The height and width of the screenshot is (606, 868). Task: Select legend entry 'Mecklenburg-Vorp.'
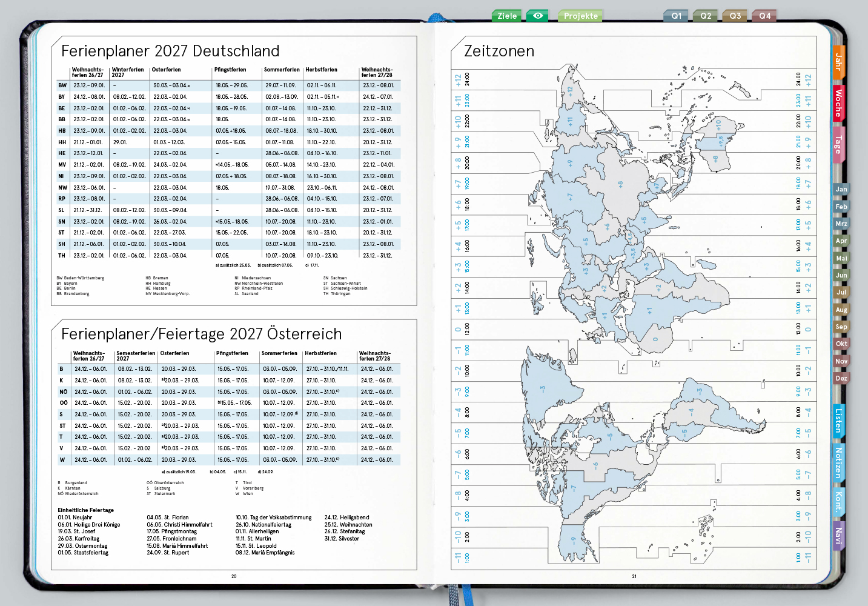(171, 294)
